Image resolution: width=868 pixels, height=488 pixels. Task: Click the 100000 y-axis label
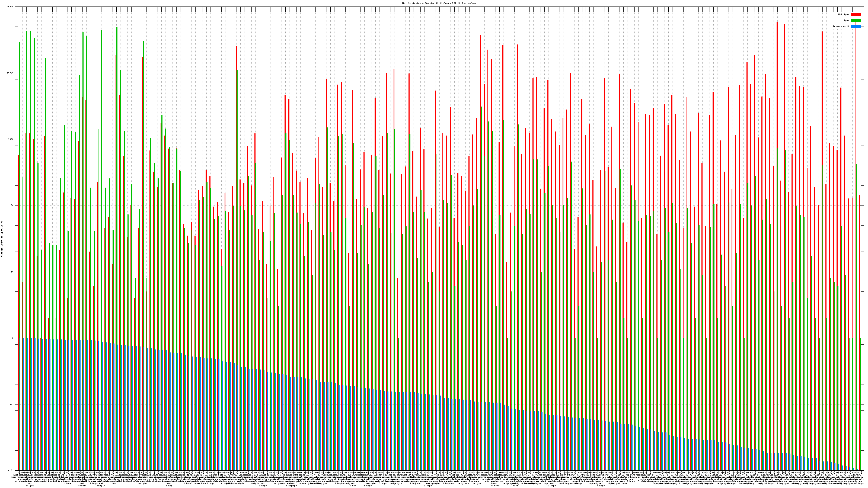pos(10,7)
